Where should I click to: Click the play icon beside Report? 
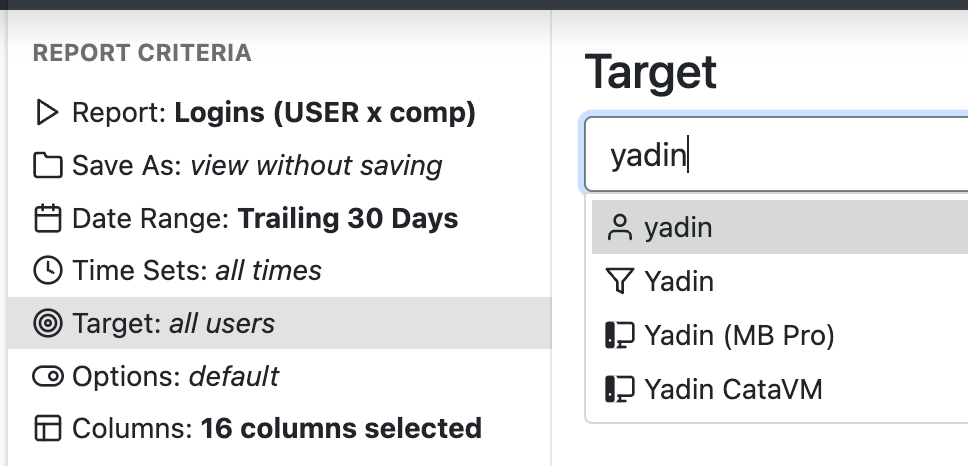(47, 113)
